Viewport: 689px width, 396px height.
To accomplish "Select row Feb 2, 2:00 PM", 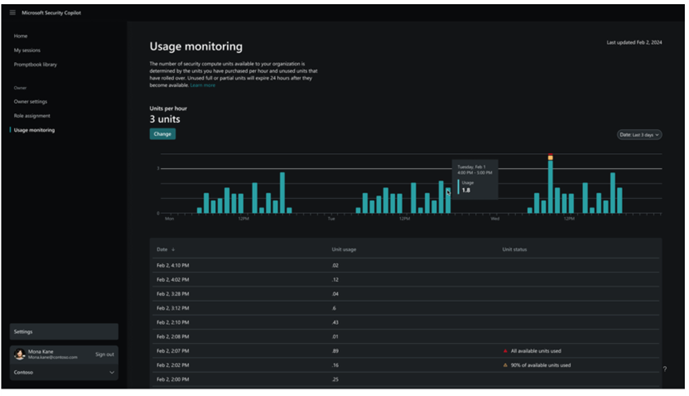I will pos(406,379).
